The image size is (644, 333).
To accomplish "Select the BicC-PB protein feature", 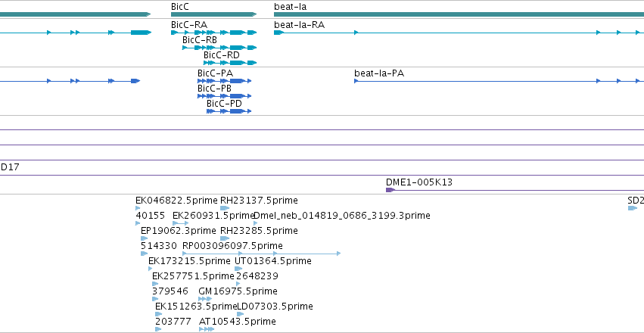I will point(224,96).
